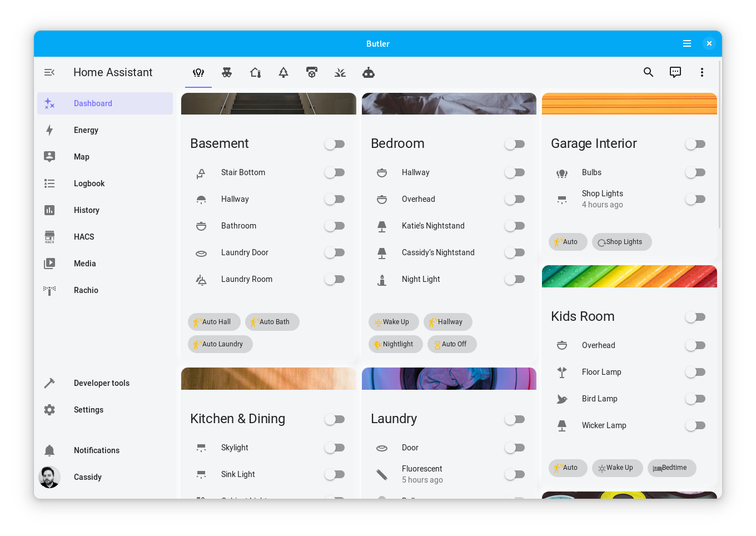756x536 pixels.
Task: Click the Auto Bath chip
Action: (x=272, y=322)
